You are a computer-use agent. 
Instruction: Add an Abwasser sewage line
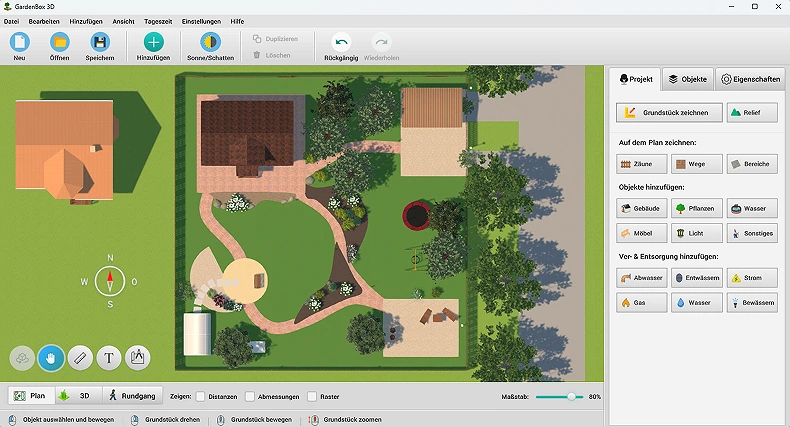coord(641,277)
